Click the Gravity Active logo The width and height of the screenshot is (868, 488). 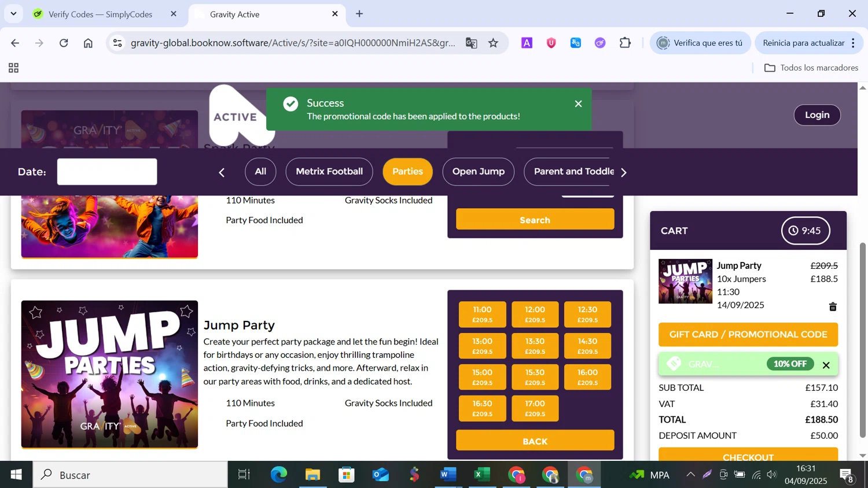[x=237, y=116]
